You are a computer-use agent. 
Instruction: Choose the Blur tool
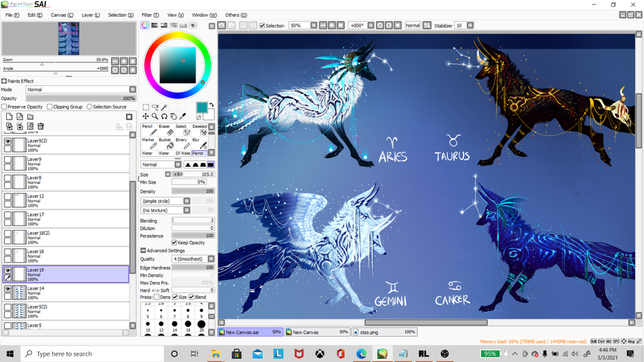[199, 143]
